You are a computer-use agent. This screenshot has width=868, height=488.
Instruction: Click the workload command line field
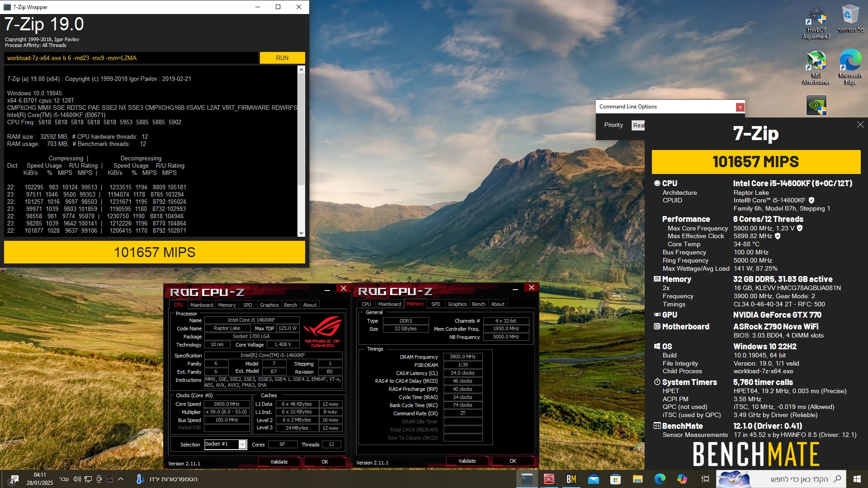[x=131, y=58]
